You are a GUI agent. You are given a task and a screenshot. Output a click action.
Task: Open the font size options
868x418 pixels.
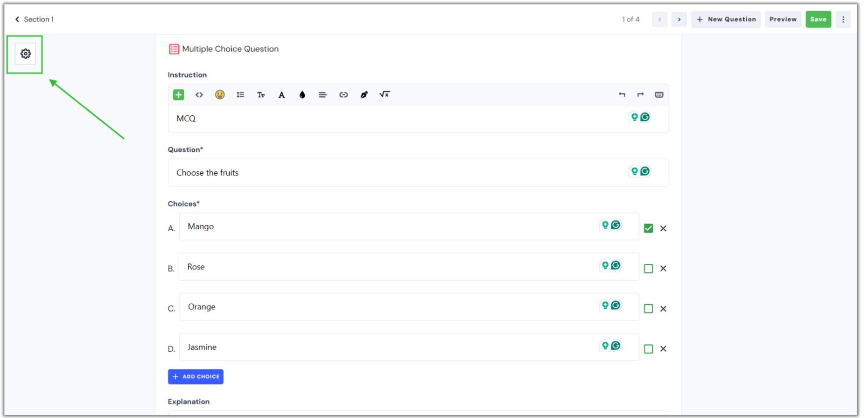(261, 95)
